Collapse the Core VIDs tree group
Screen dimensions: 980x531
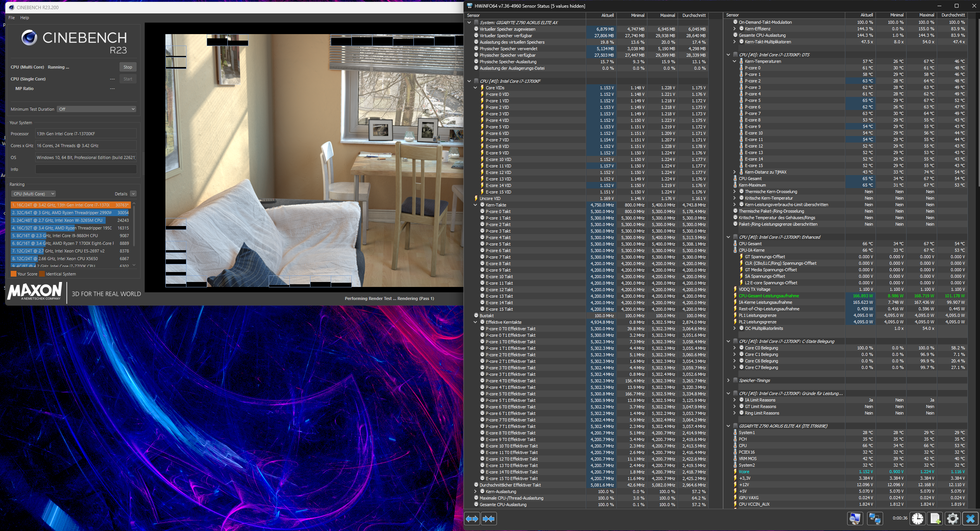click(475, 88)
